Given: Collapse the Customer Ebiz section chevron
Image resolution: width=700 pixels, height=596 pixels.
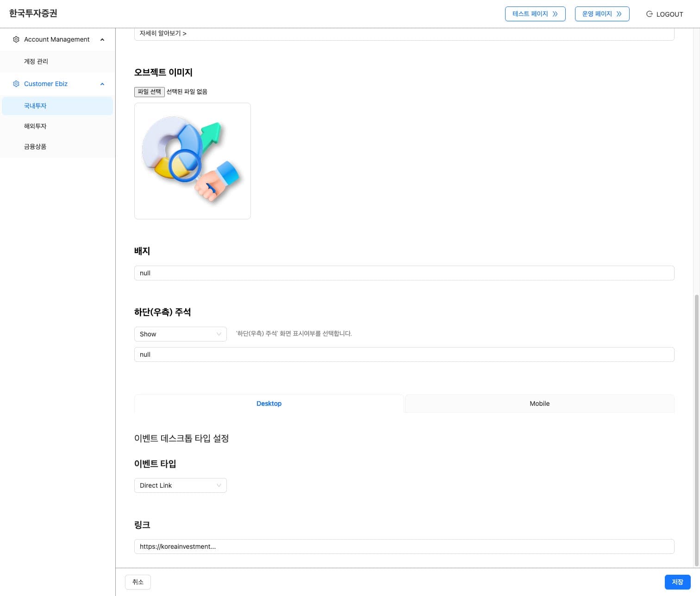Looking at the screenshot, I should pos(102,84).
